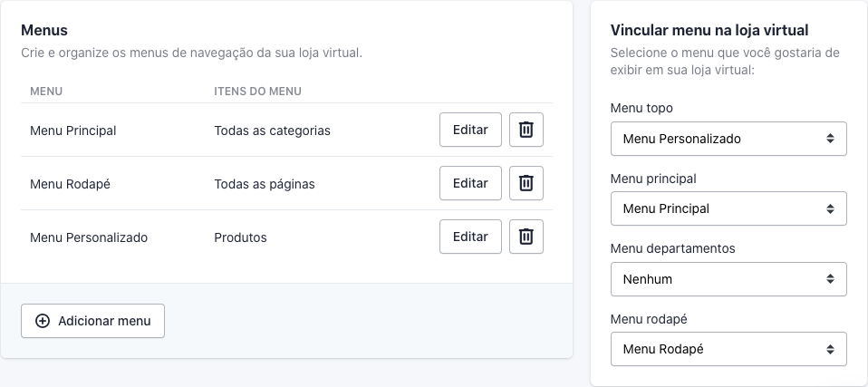The width and height of the screenshot is (868, 387).
Task: Open the Menu principal dropdown
Action: point(728,208)
